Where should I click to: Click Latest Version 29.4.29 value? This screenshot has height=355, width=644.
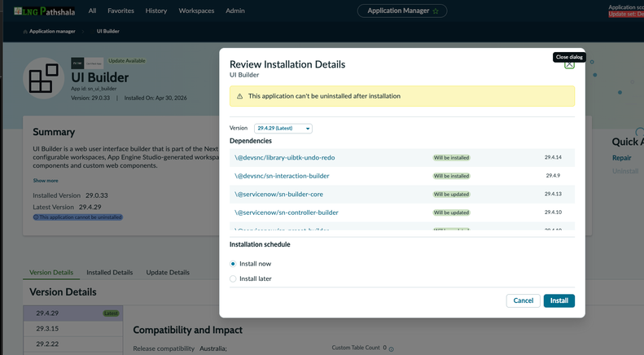tap(90, 207)
